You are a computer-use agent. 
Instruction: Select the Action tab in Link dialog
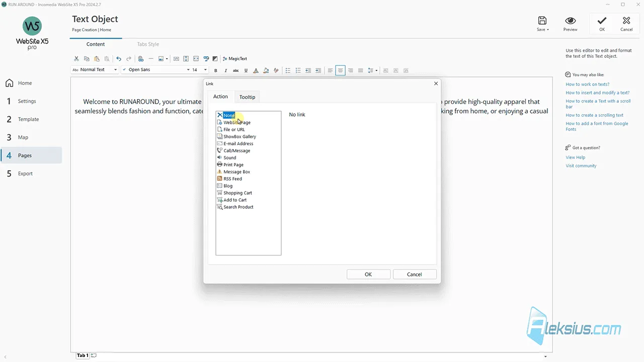(220, 97)
